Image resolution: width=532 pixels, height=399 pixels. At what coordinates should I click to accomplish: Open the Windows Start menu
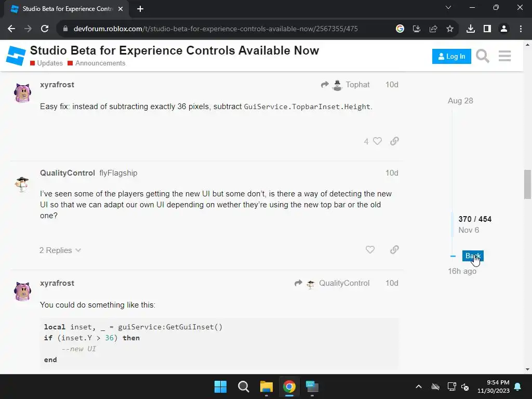click(x=220, y=387)
